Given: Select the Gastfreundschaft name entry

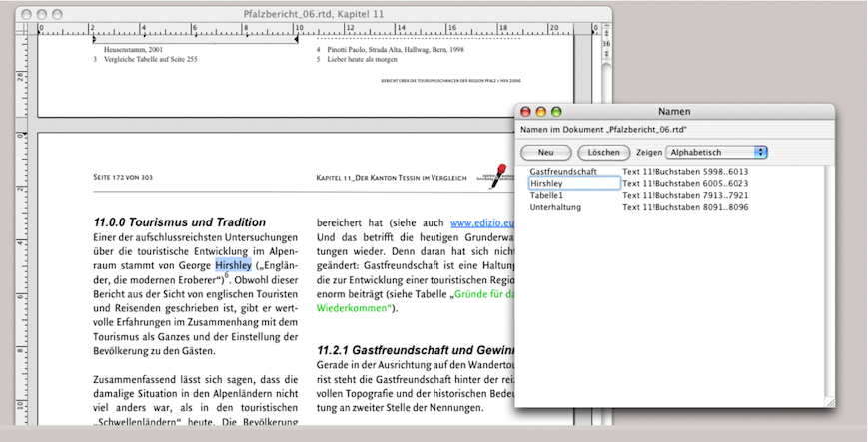Looking at the screenshot, I should click(x=563, y=172).
